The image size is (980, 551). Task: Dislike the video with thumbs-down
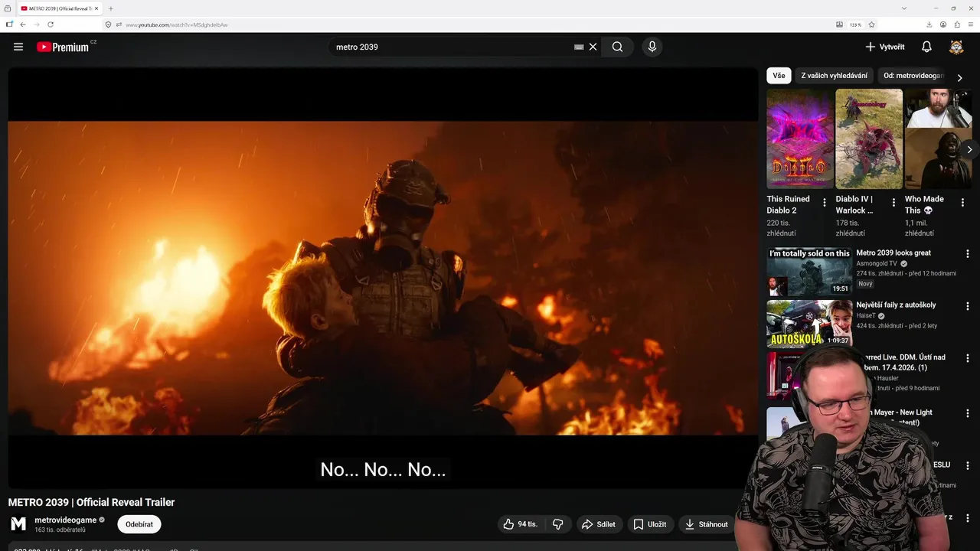557,524
